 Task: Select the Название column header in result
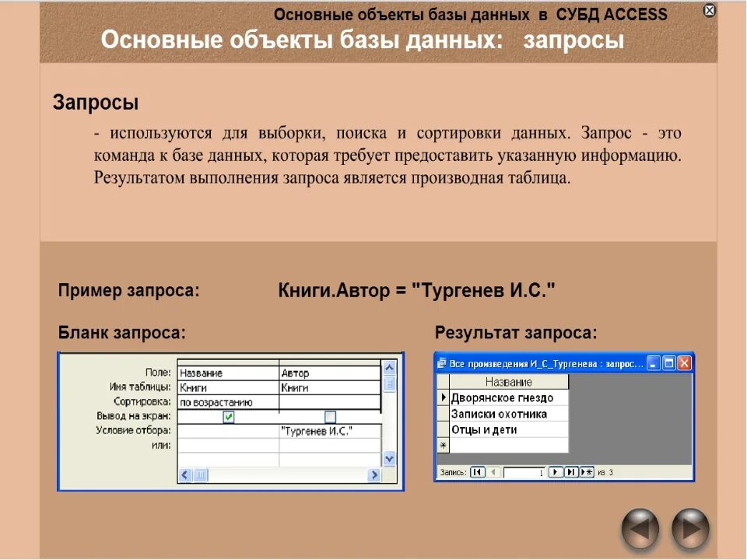[x=508, y=382]
